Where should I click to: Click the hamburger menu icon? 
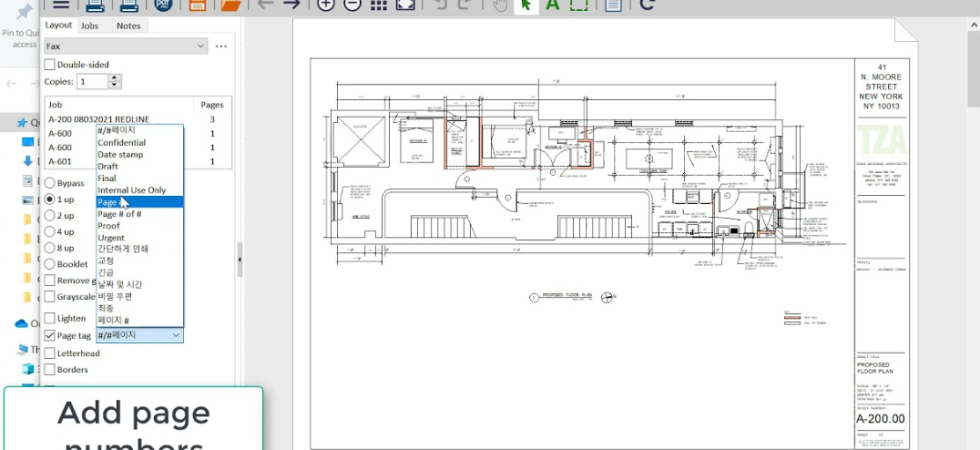61,4
